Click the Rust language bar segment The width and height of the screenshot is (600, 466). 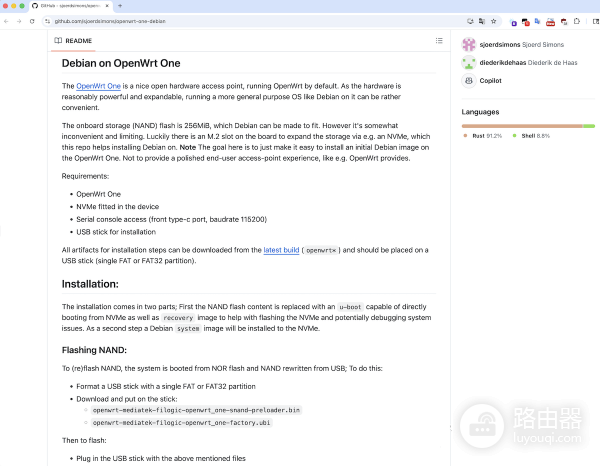point(520,126)
